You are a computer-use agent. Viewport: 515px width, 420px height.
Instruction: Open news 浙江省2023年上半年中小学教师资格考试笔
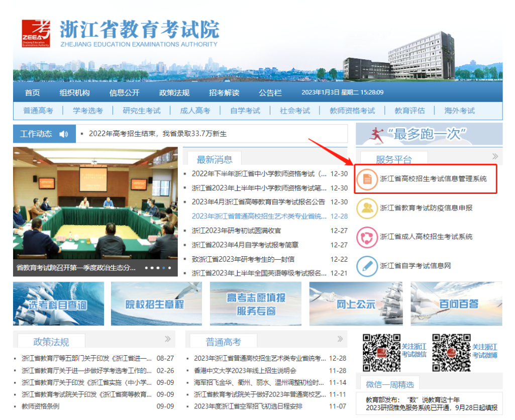(x=259, y=188)
